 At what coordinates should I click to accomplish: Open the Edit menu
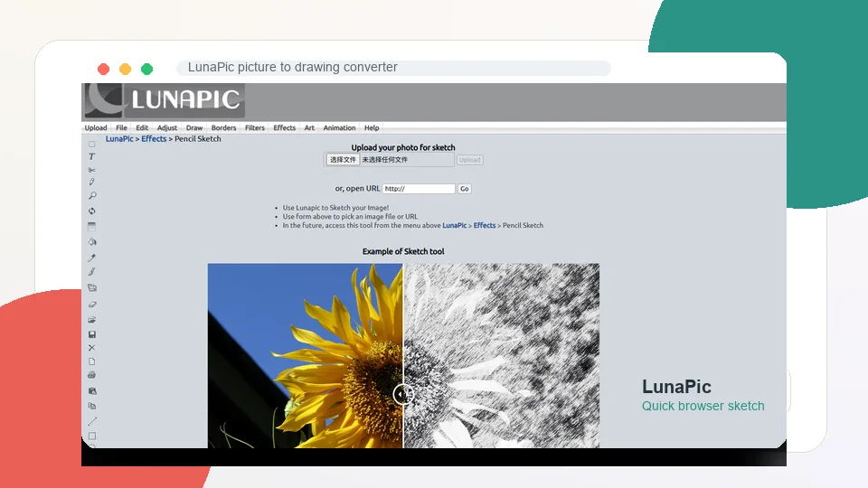point(142,127)
